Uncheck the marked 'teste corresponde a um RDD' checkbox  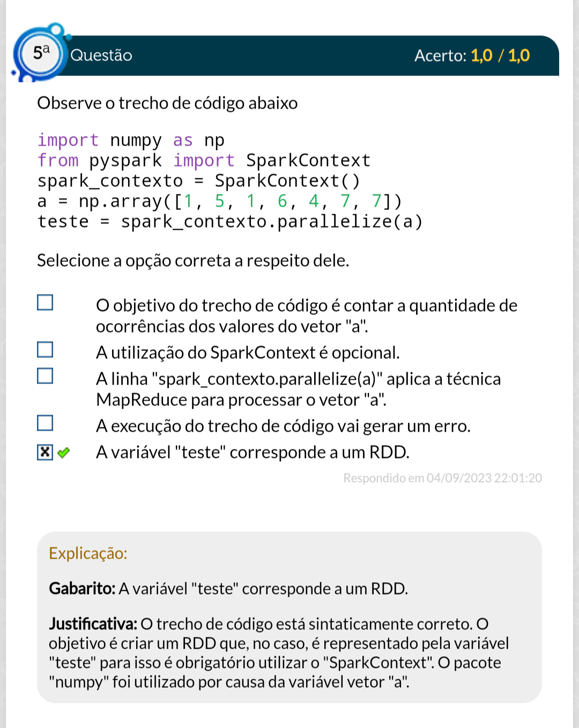coord(45,453)
